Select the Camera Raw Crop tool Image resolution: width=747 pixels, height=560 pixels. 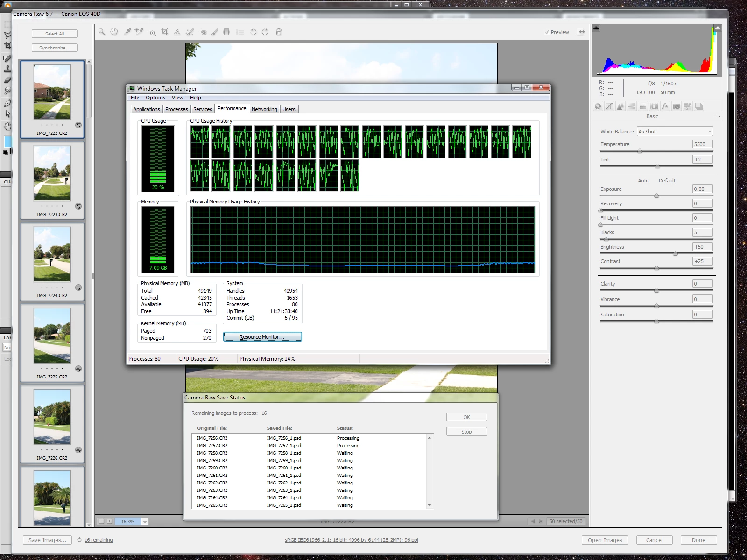[x=165, y=32]
